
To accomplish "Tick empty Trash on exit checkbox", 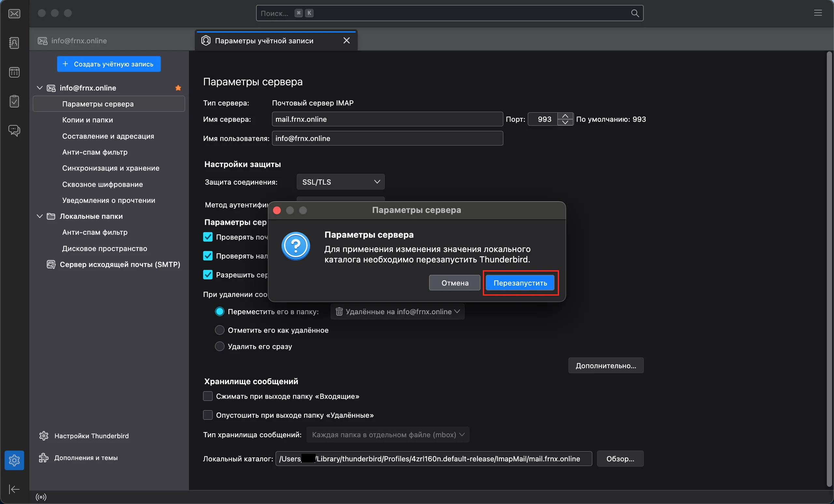I will [208, 415].
